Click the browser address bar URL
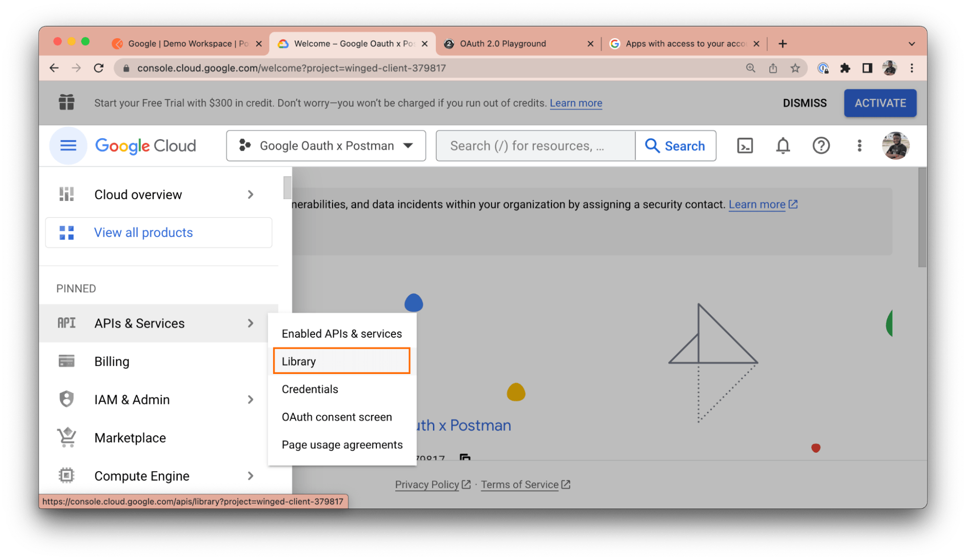This screenshot has width=966, height=560. (291, 68)
